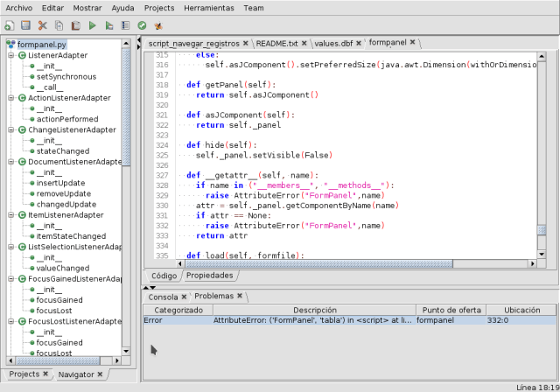The width and height of the screenshot is (560, 392).
Task: Click the green checkmark toolbar icon
Action: 141,25
